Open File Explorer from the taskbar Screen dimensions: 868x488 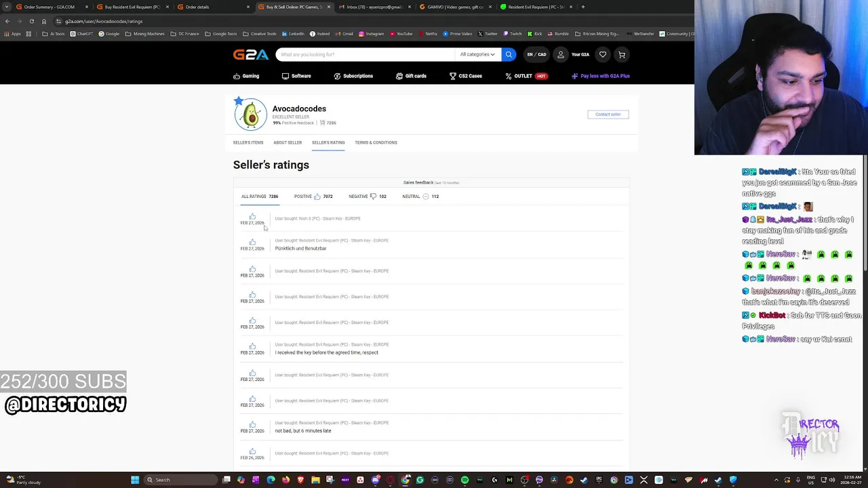point(315,480)
